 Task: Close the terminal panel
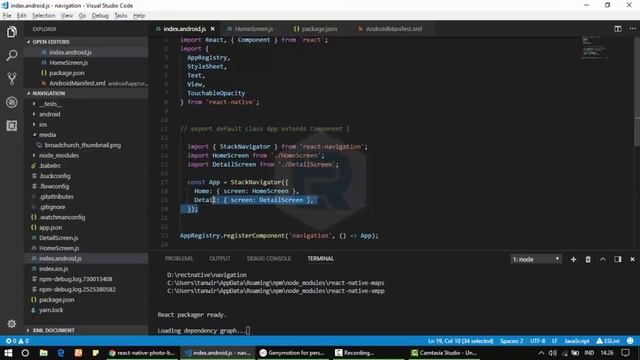point(632,259)
